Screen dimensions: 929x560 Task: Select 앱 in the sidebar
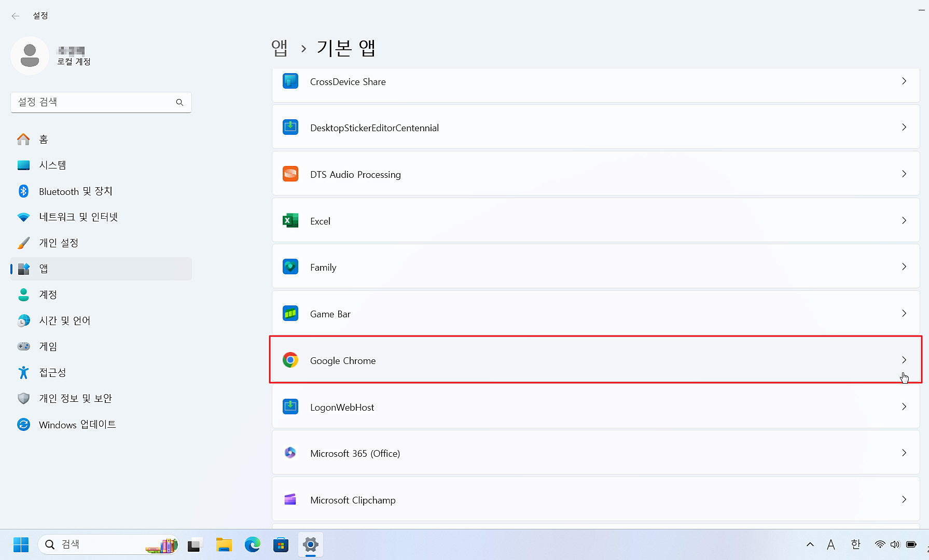coord(101,269)
